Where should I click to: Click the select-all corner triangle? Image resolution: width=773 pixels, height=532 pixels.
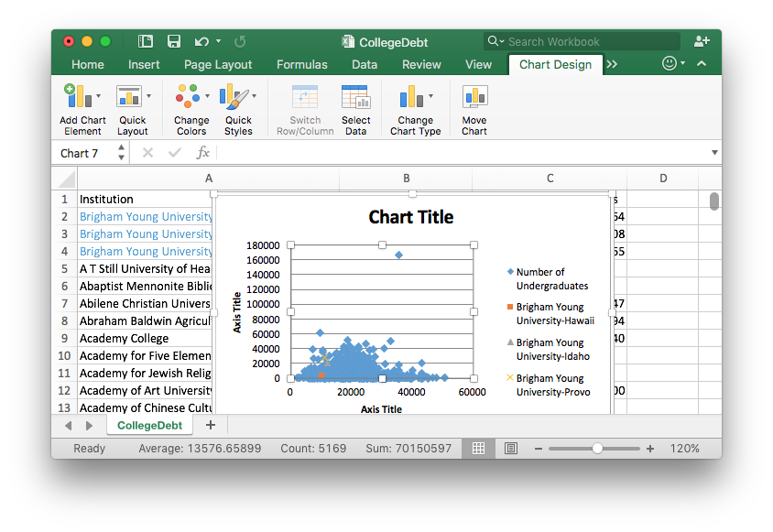67,179
